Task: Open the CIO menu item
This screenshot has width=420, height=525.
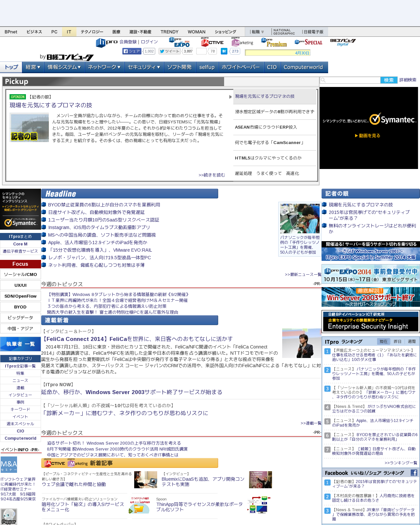Action: tap(272, 67)
